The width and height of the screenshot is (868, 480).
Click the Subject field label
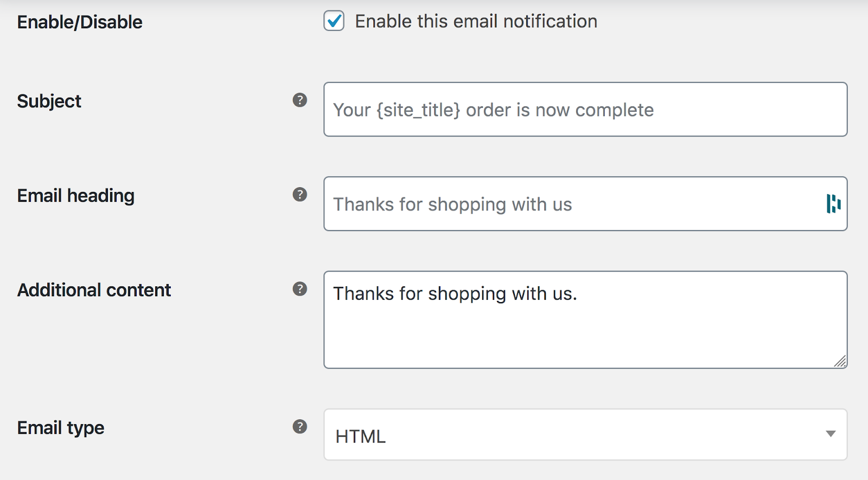pos(49,101)
